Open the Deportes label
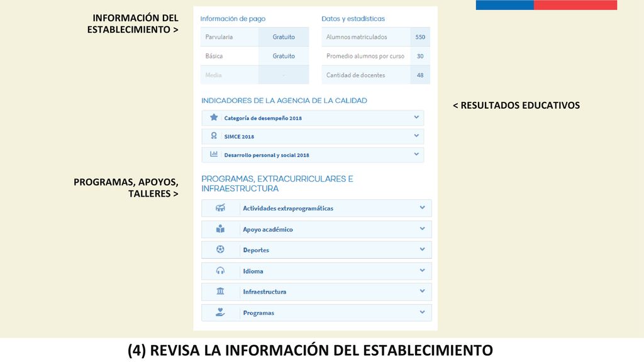Screen dimensions: 644x362 (x=256, y=250)
